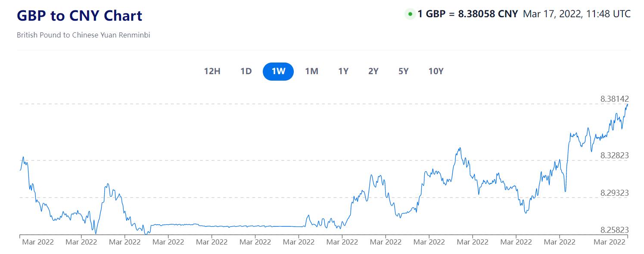This screenshot has width=644, height=254.
Task: Click the 8.29323 y-axis label
Action: [x=614, y=193]
